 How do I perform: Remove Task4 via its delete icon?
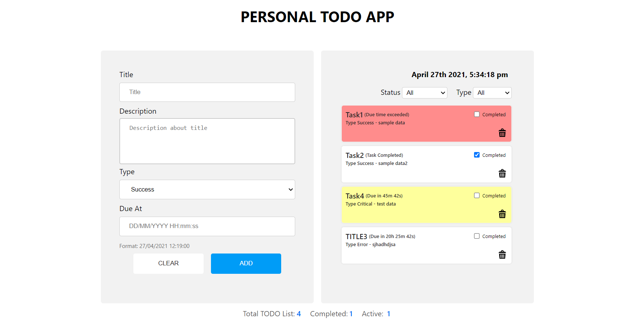pos(502,214)
